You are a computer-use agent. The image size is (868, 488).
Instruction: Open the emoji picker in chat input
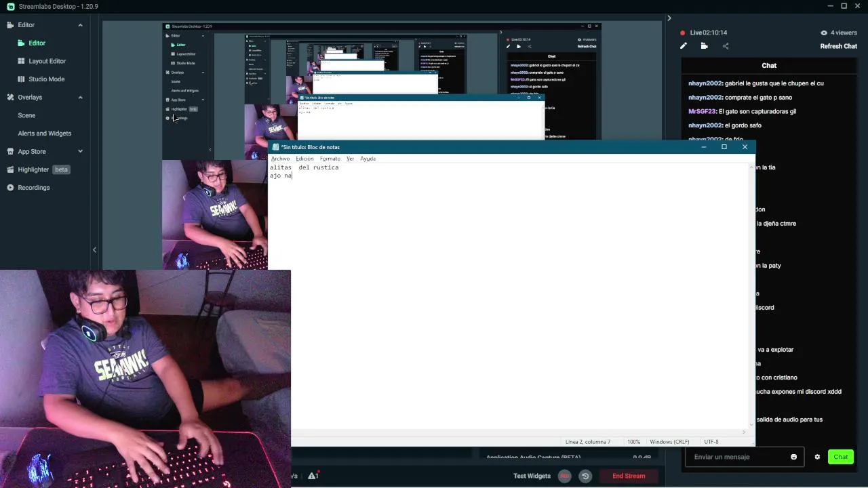pos(793,457)
